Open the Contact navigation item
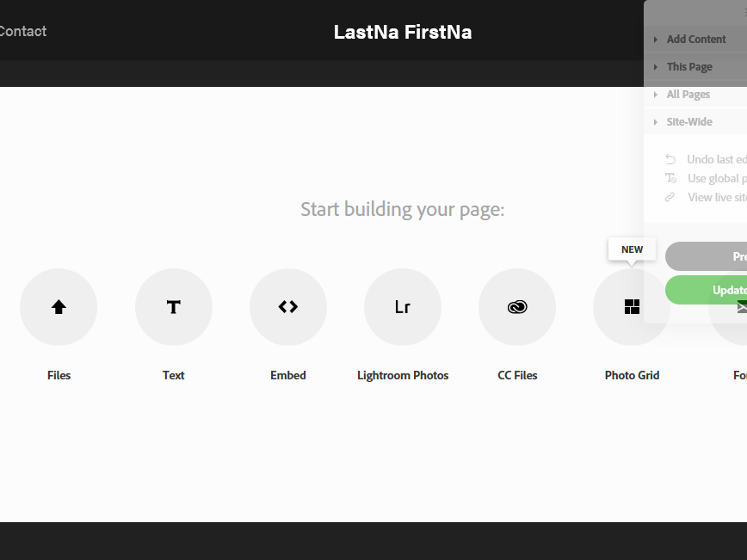Image resolution: width=747 pixels, height=560 pixels. [23, 32]
